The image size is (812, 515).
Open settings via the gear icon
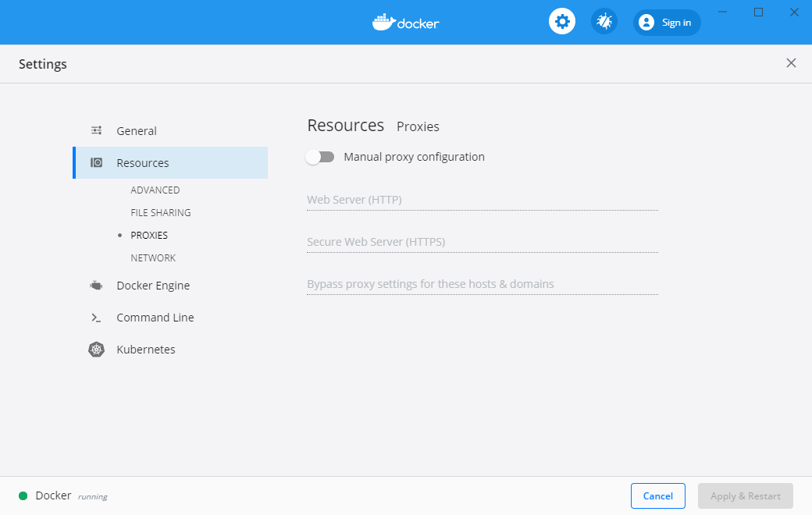[x=562, y=22]
